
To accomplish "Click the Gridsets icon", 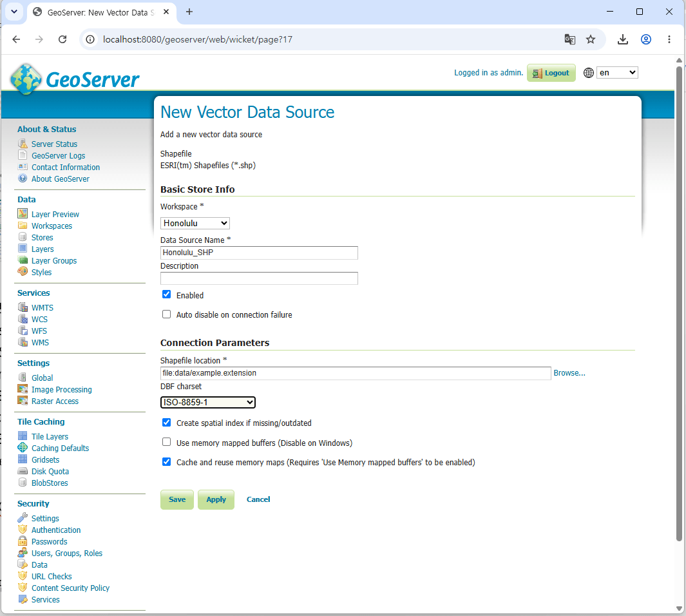I will (x=23, y=459).
